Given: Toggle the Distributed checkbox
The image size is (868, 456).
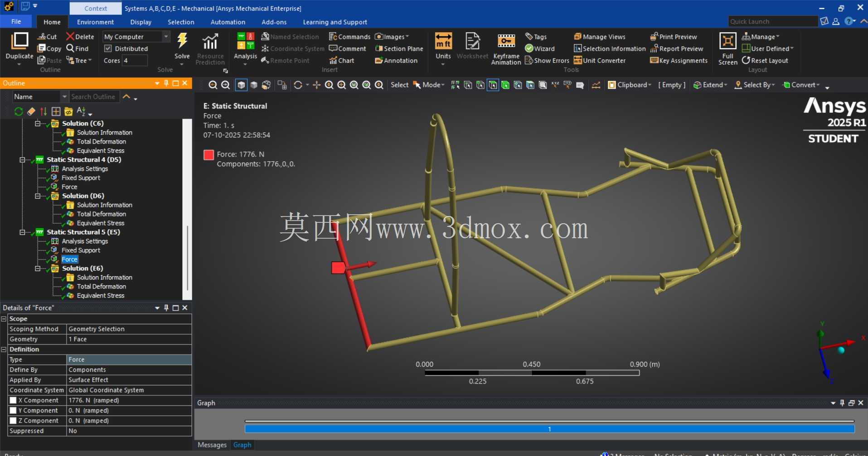Looking at the screenshot, I should coord(108,48).
